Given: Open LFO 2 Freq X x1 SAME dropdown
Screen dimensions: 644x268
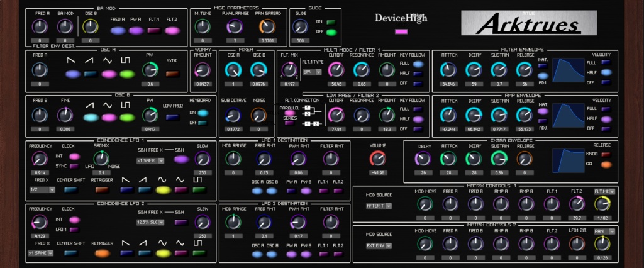Looking at the screenshot, I should [x=41, y=253].
